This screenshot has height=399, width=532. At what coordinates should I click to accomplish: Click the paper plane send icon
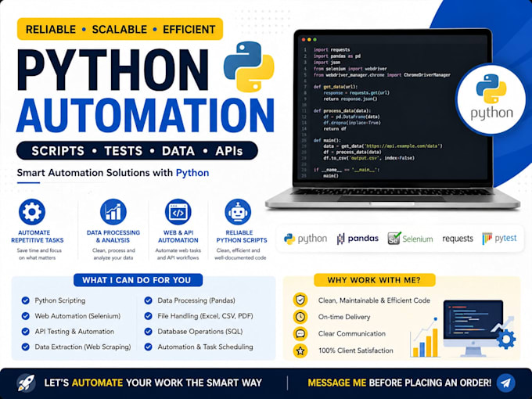coord(506,383)
